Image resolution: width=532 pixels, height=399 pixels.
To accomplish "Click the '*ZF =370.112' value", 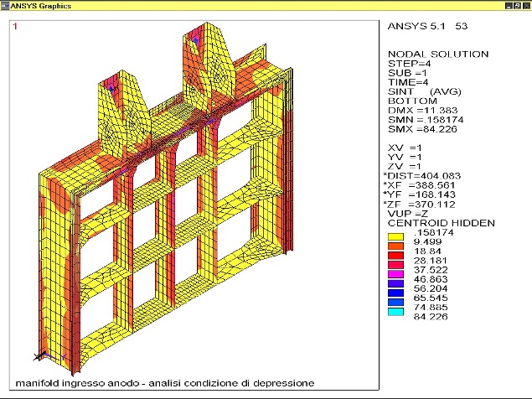I will 419,205.
